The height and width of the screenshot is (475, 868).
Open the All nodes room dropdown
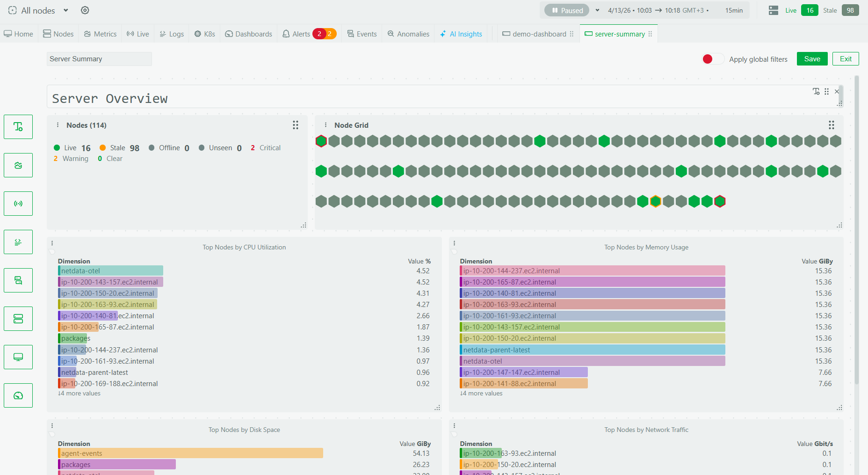click(x=37, y=10)
